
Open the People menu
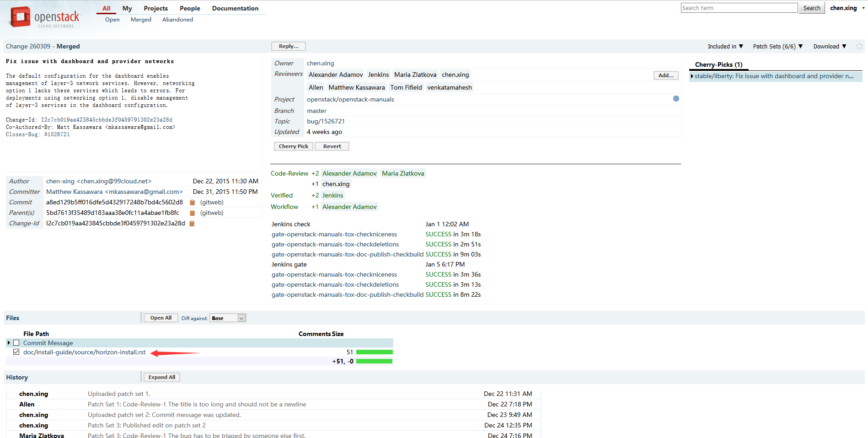point(190,8)
